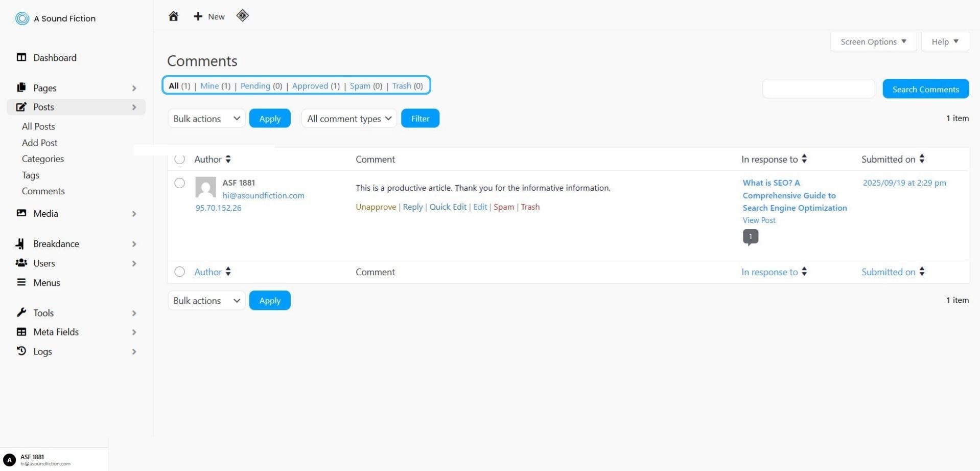Click the comment search input field
This screenshot has width=980, height=471.
[x=818, y=89]
